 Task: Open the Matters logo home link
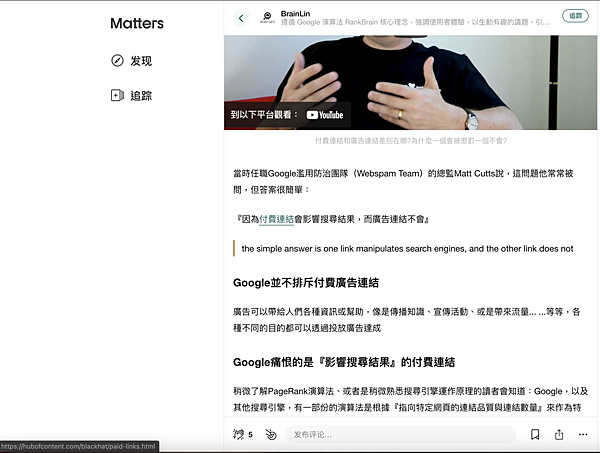click(x=137, y=23)
